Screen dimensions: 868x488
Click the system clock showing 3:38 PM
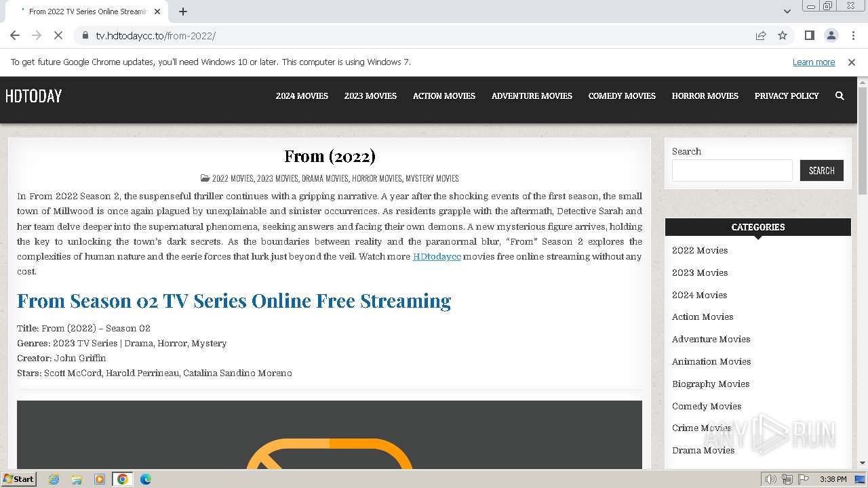click(833, 479)
